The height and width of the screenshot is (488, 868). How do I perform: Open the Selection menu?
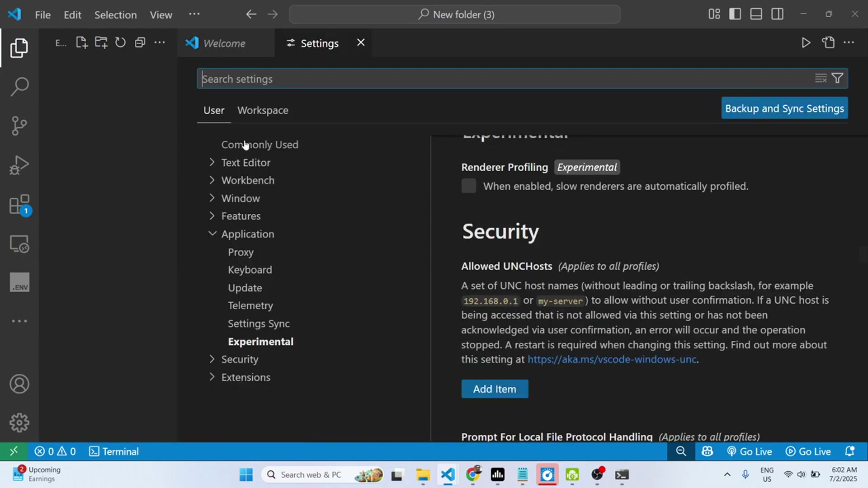pos(115,14)
